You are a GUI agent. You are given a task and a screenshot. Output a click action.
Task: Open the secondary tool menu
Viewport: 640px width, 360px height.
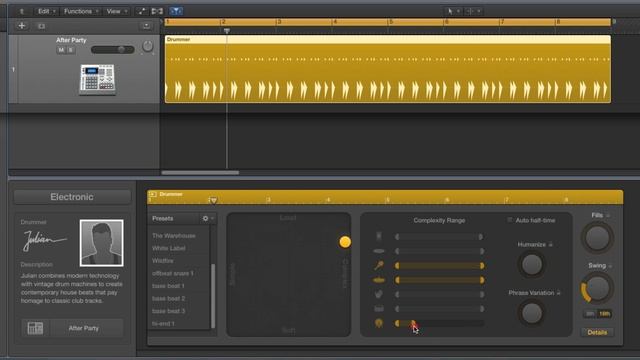[473, 11]
